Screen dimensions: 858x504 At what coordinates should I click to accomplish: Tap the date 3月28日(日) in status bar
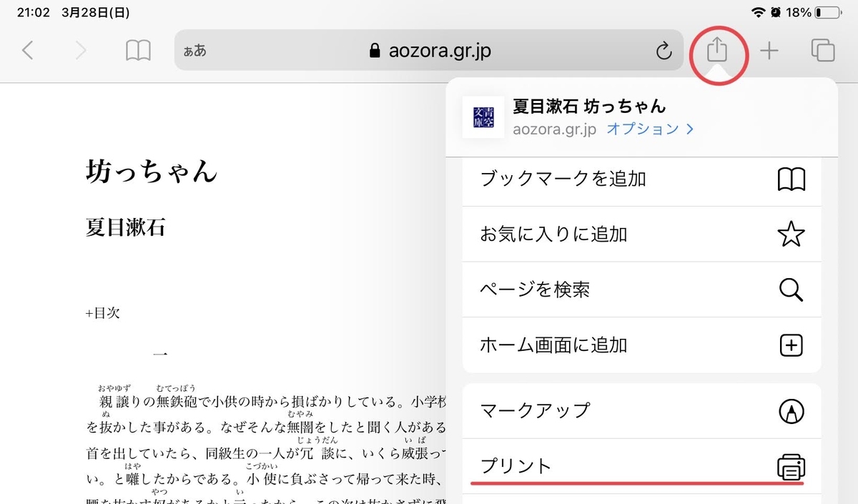pyautogui.click(x=96, y=13)
